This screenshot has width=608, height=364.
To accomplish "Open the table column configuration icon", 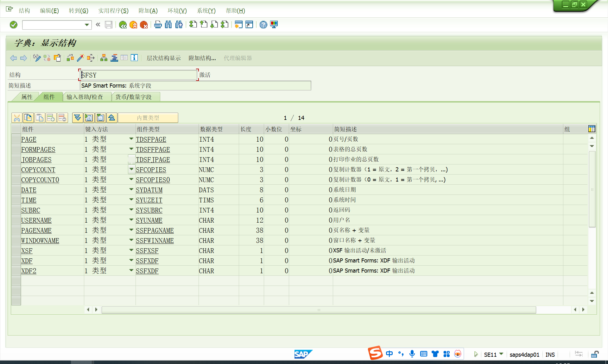I will pos(592,129).
